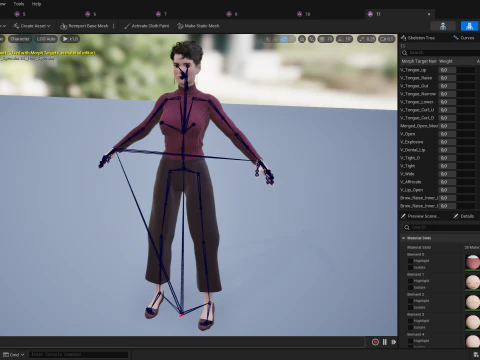Click Element 2 material thumbnail

(473, 302)
